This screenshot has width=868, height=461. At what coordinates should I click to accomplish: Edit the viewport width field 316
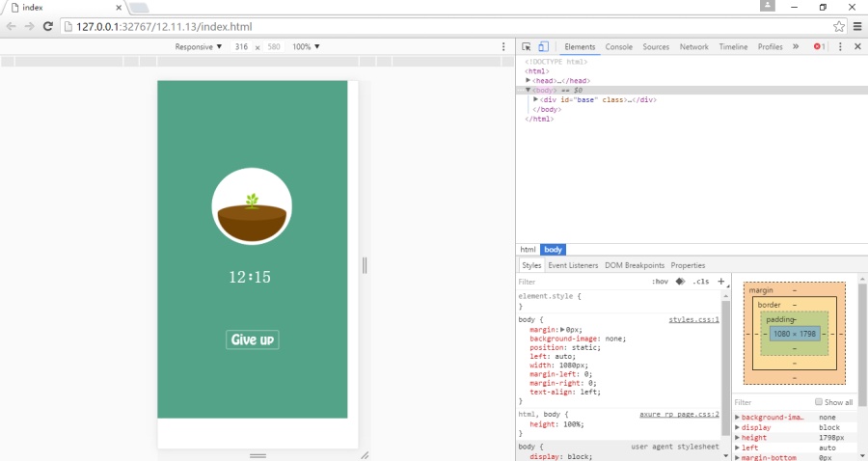coord(241,46)
